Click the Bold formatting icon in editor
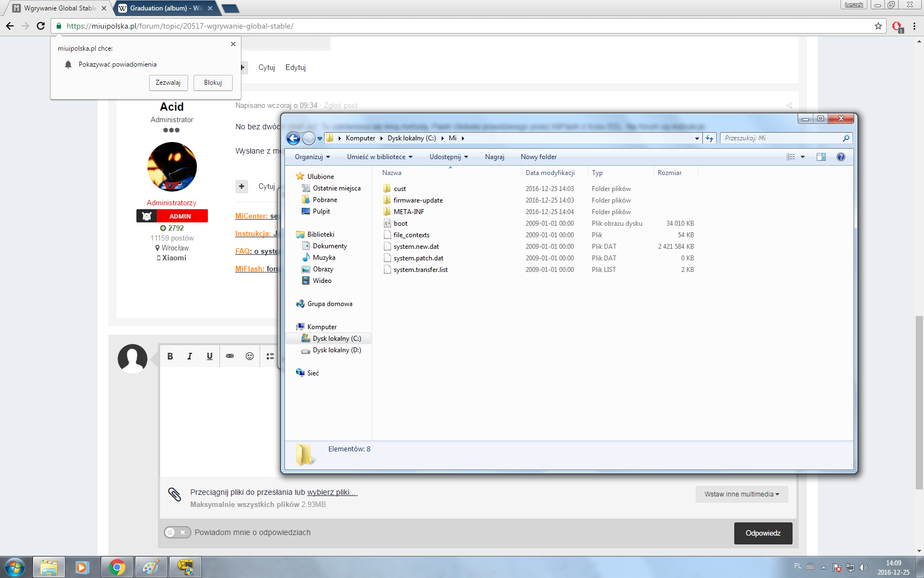The image size is (924, 578). tap(170, 356)
